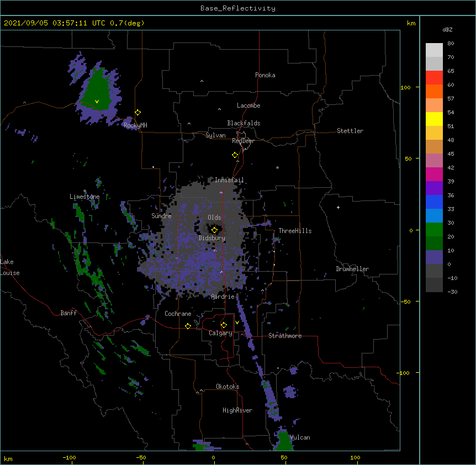Click the Okotoks label
Viewport: 476px width, 465px height.
pyautogui.click(x=228, y=387)
